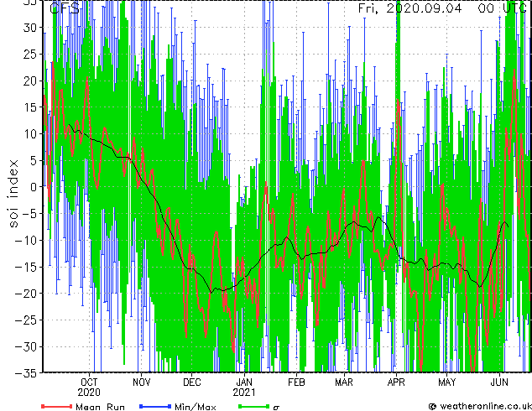Screen dimensions: 532x411
Task: Click the y-axis value -10
Action: pyautogui.click(x=26, y=240)
